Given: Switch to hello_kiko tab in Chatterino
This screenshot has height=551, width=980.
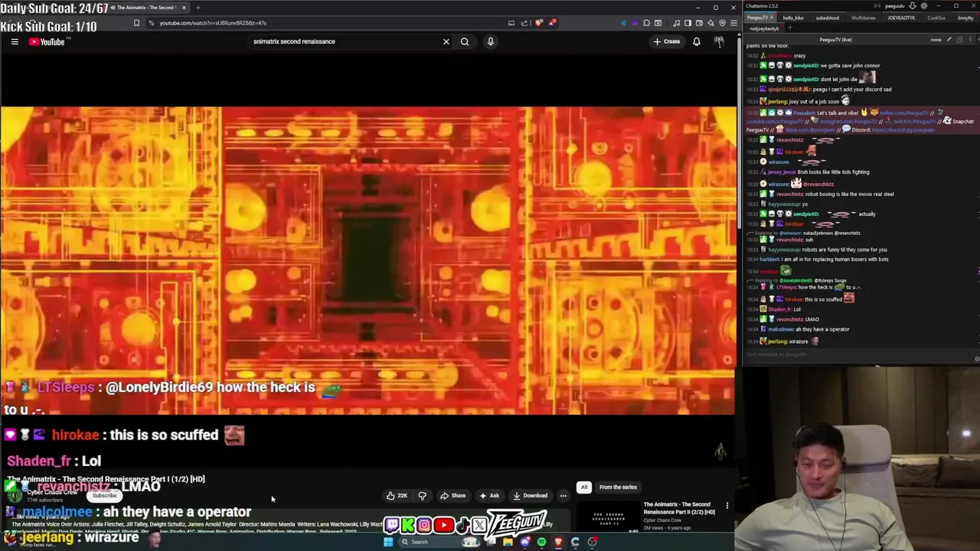Looking at the screenshot, I should (793, 18).
